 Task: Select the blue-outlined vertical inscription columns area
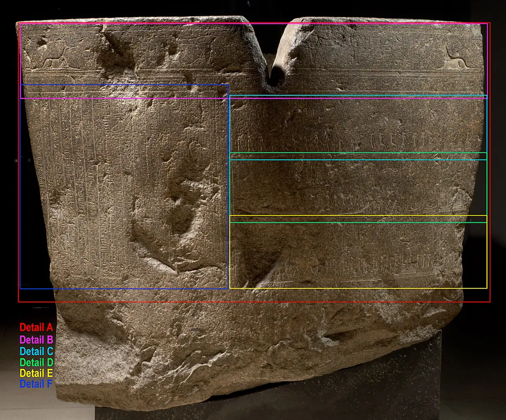(x=124, y=187)
